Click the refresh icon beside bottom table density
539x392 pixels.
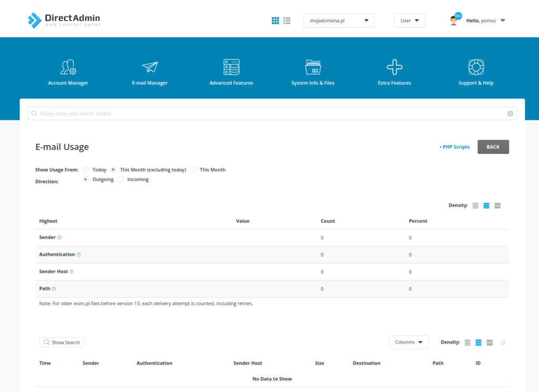tap(503, 343)
